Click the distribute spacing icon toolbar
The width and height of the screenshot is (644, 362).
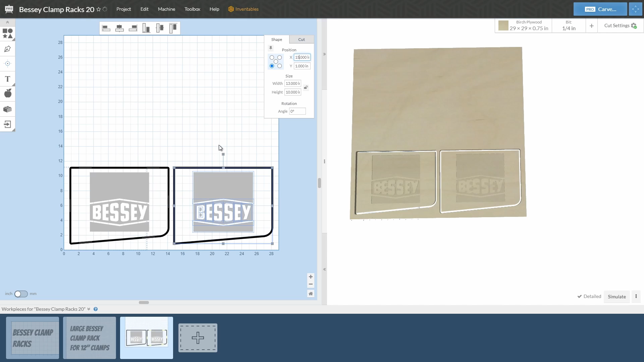pyautogui.click(x=160, y=27)
